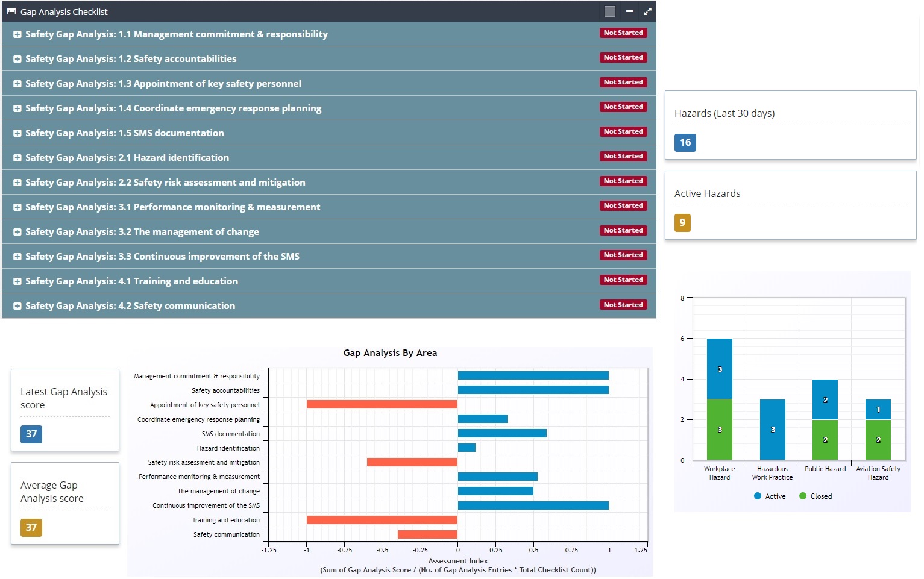Expand 1.1 Management commitment & responsibility row
The height and width of the screenshot is (579, 924).
[17, 35]
